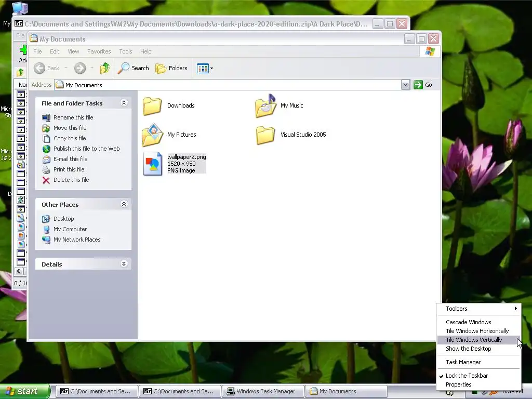The image size is (532, 399).
Task: Collapse the Other Places panel
Action: point(124,204)
